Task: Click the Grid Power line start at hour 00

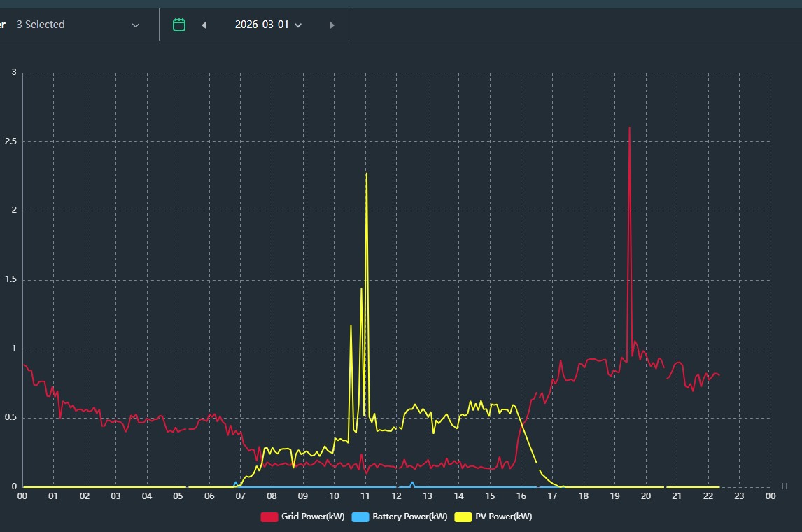Action: pos(24,365)
